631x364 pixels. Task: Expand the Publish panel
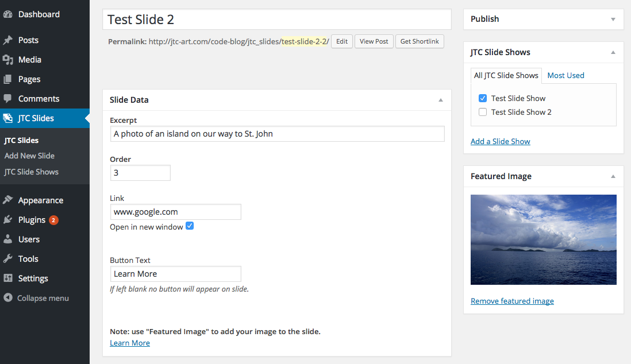613,19
